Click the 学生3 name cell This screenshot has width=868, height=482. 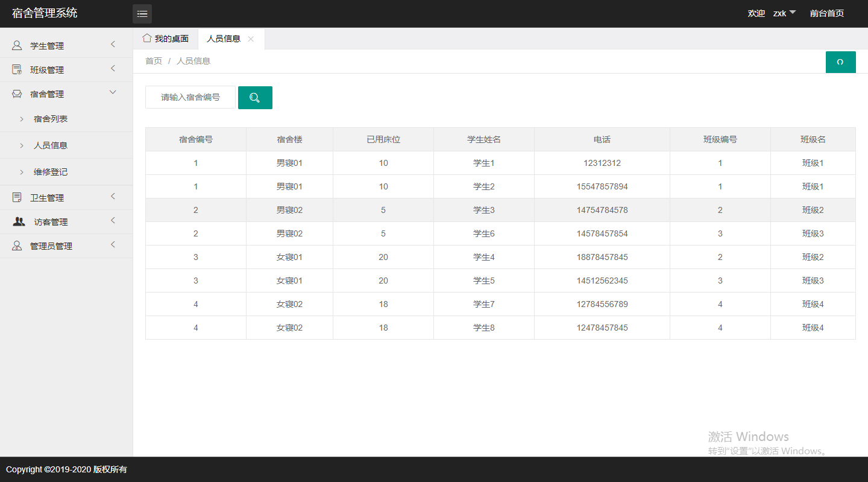pos(484,210)
